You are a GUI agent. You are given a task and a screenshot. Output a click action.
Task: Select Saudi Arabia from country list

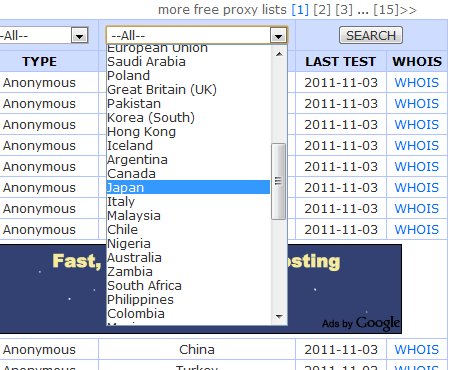pos(188,62)
